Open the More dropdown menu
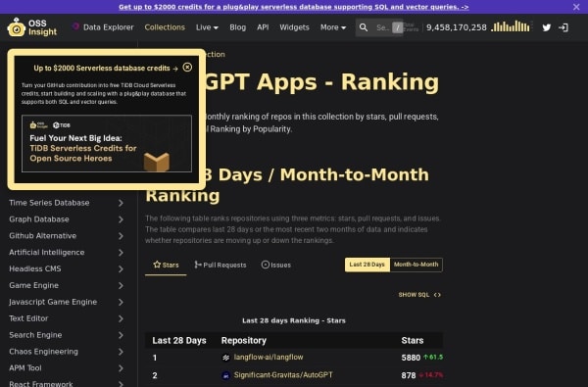The image size is (588, 387). 333,27
